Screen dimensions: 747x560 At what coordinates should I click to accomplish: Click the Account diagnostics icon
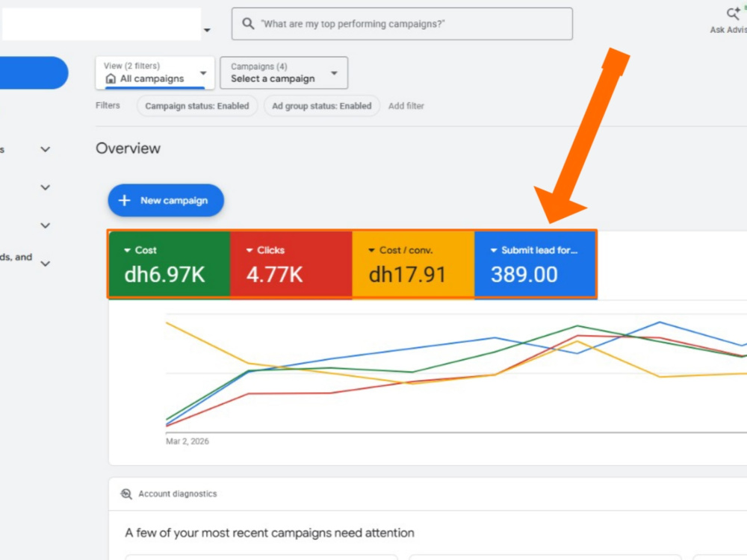click(126, 494)
